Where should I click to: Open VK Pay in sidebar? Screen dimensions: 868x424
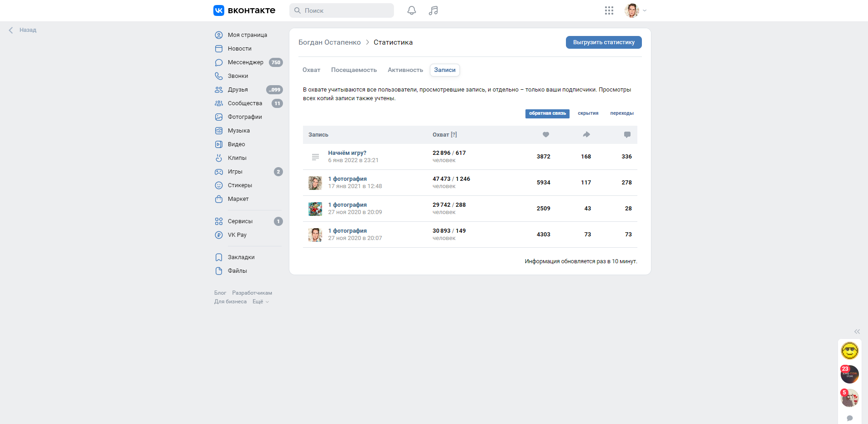[237, 235]
